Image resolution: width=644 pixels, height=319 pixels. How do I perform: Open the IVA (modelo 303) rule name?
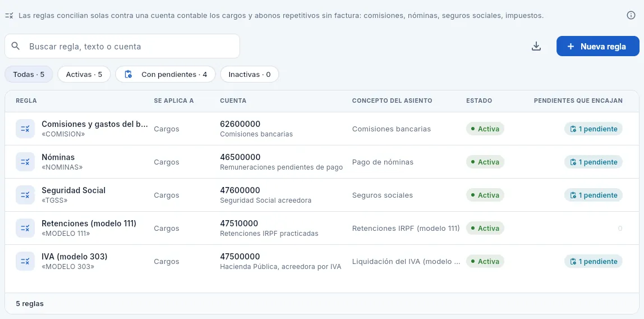(75, 257)
